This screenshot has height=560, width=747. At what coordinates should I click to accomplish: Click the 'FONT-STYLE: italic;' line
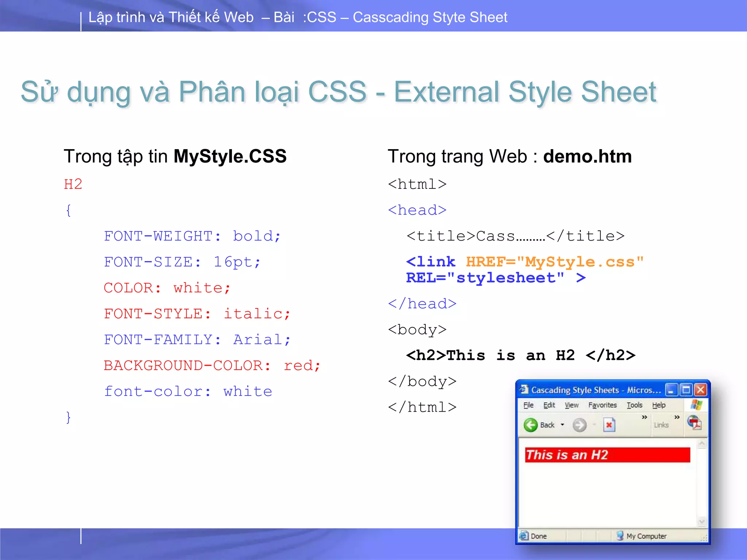pos(197,314)
